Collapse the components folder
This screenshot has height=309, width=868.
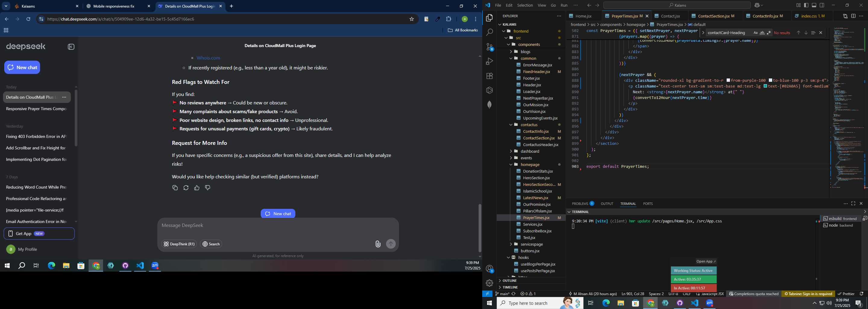pyautogui.click(x=508, y=45)
